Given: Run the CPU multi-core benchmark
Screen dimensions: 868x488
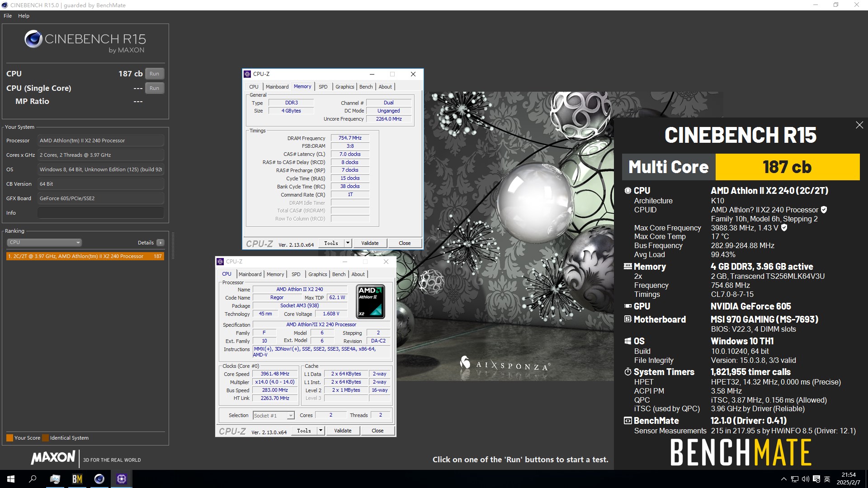Looking at the screenshot, I should 154,74.
